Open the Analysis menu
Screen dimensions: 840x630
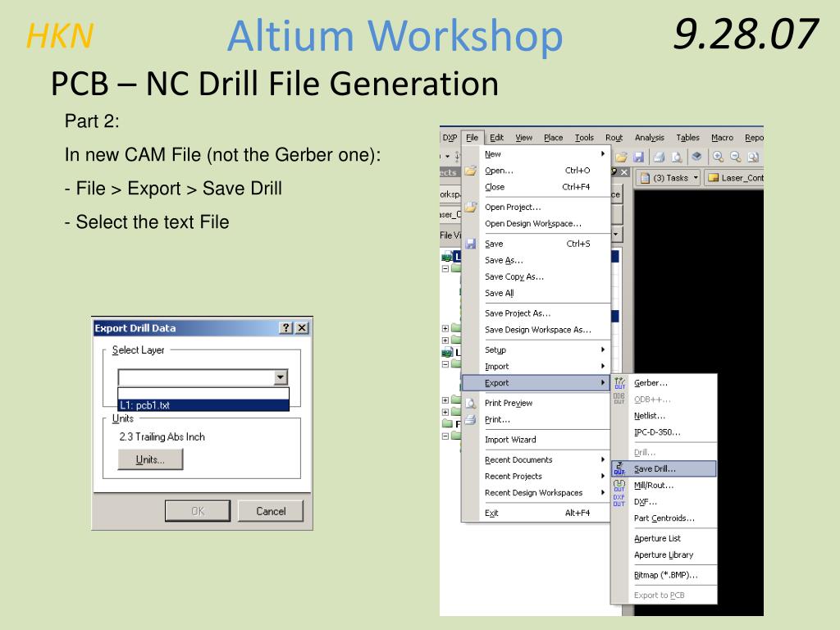[650, 138]
